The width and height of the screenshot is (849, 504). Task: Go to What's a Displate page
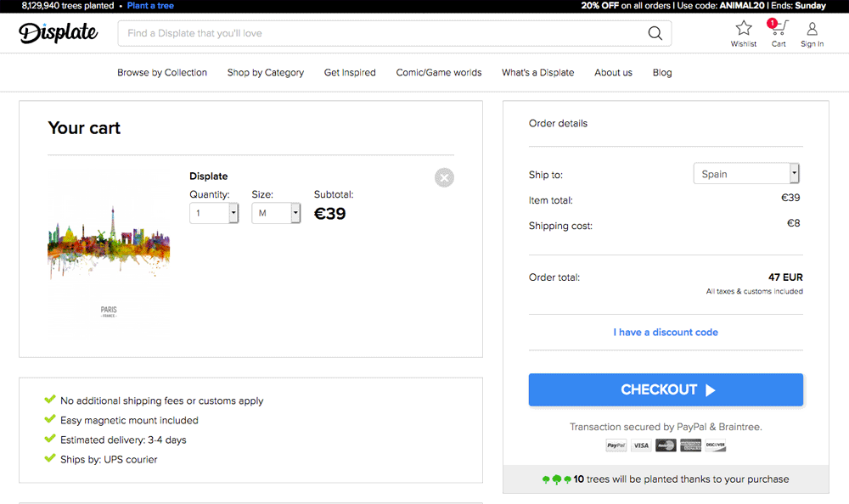(x=537, y=72)
